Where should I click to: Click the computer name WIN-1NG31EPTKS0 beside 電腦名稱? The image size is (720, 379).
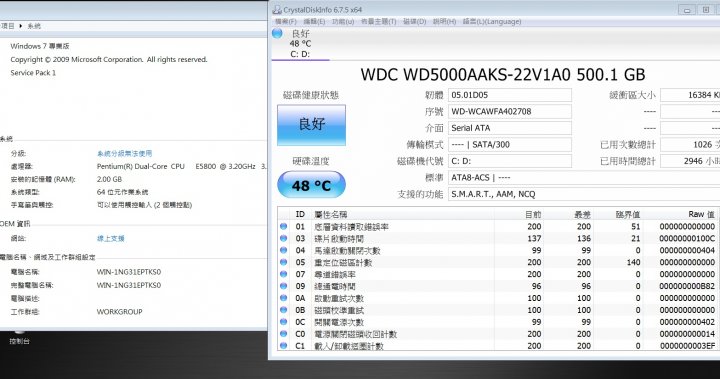pos(129,272)
